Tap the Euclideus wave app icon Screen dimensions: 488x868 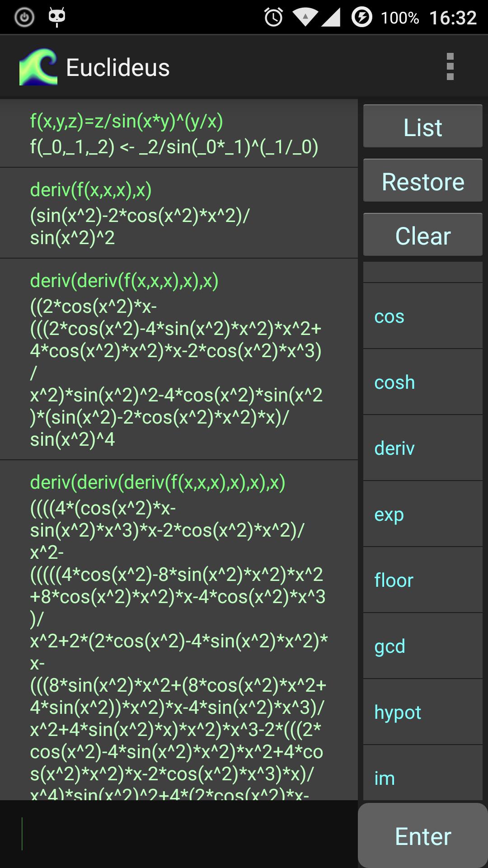click(38, 67)
